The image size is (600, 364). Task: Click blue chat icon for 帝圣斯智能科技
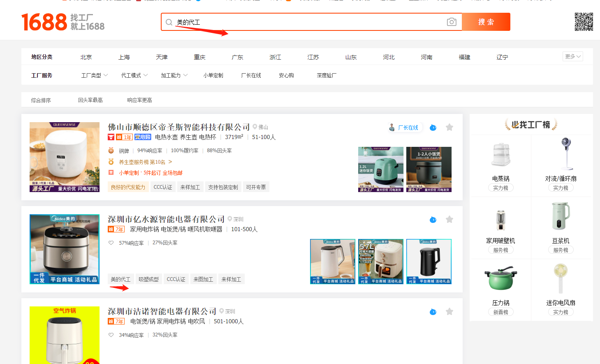[433, 128]
